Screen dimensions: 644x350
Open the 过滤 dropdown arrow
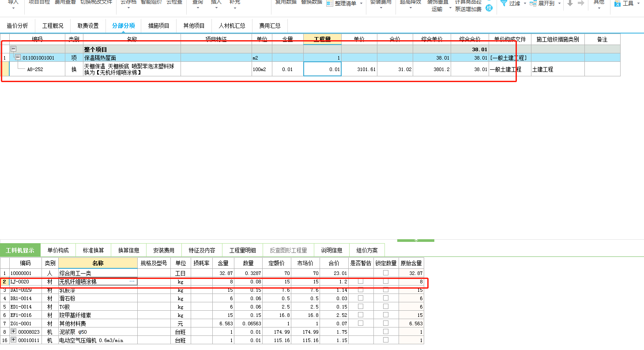click(x=525, y=4)
